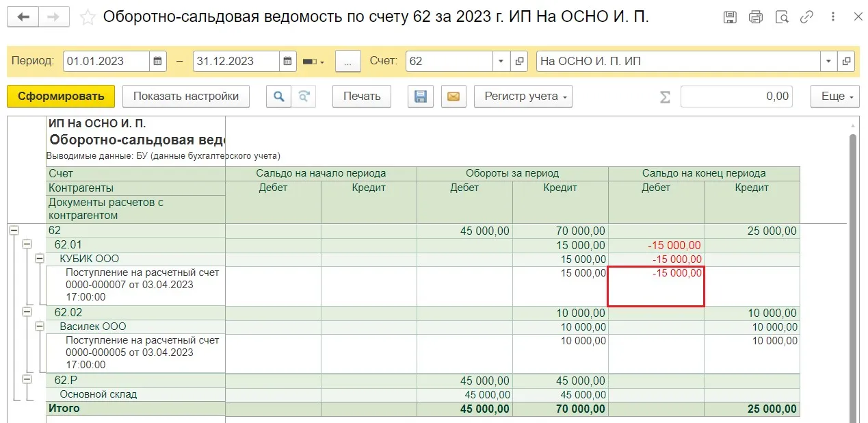Screen dimensions: 868x423
Task: Add report to favorites with star icon
Action: pos(88,17)
